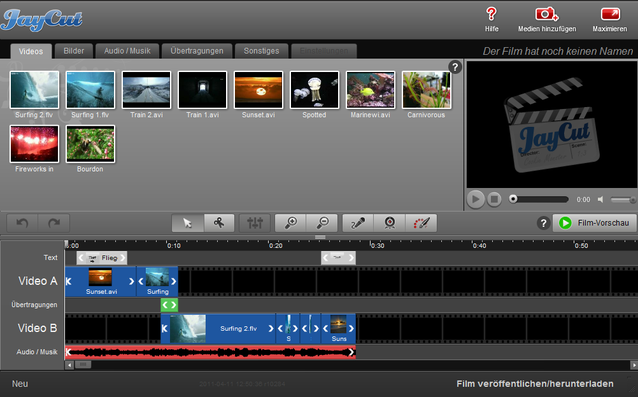Screen dimensions: 638x397
Task: Switch to the Videos tab
Action: [31, 51]
